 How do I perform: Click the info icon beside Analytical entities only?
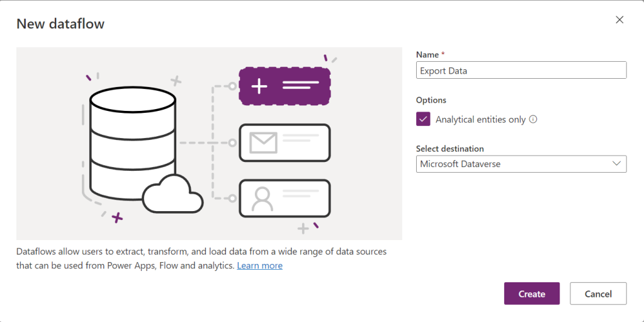tap(533, 119)
